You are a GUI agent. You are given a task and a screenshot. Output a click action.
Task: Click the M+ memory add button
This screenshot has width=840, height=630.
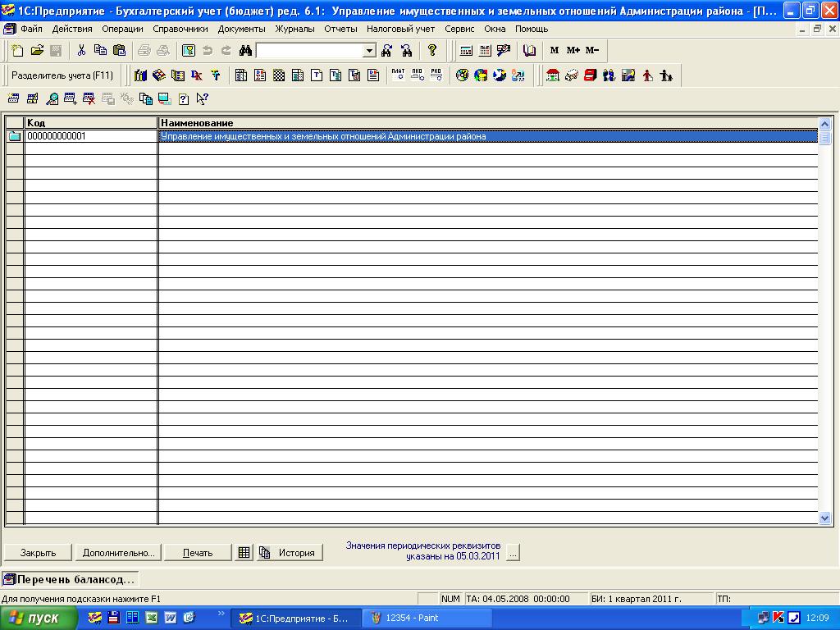point(573,50)
